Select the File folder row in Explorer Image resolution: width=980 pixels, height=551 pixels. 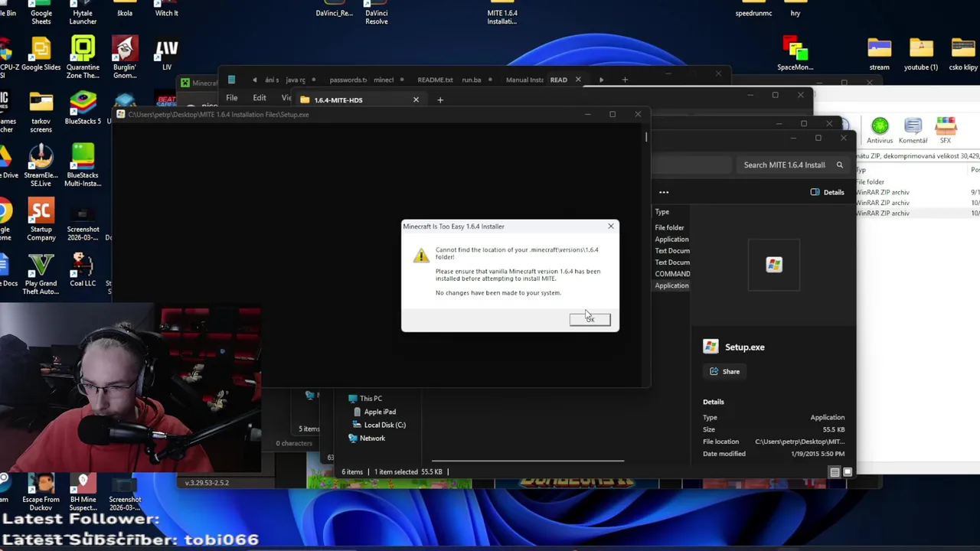point(671,227)
